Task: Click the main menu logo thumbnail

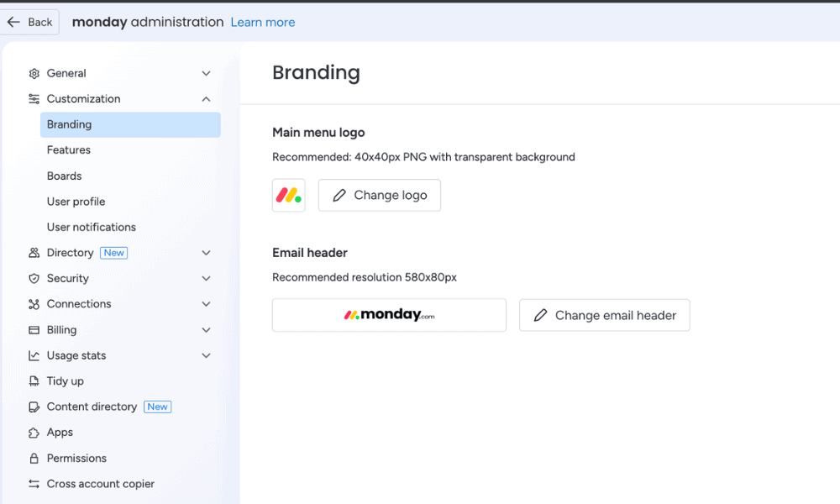Action: click(x=289, y=195)
